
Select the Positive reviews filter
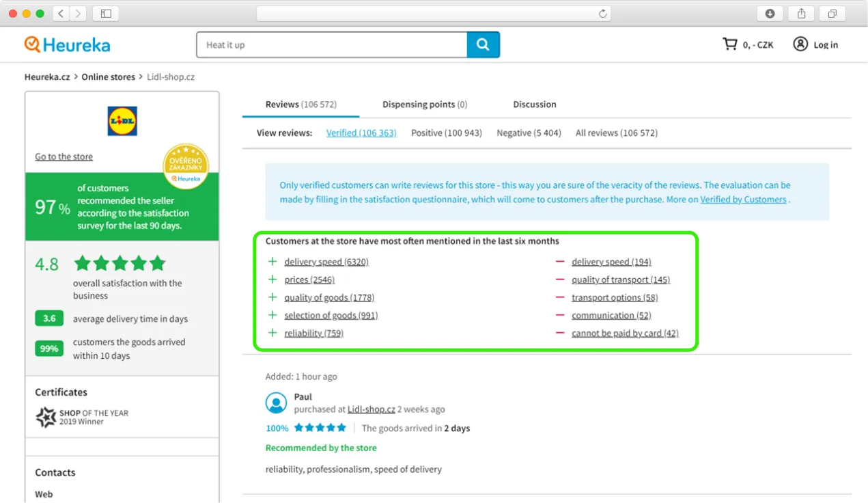point(446,133)
